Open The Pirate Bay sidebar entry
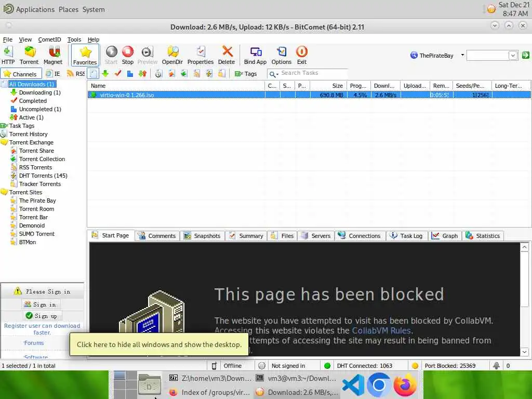 pyautogui.click(x=37, y=201)
